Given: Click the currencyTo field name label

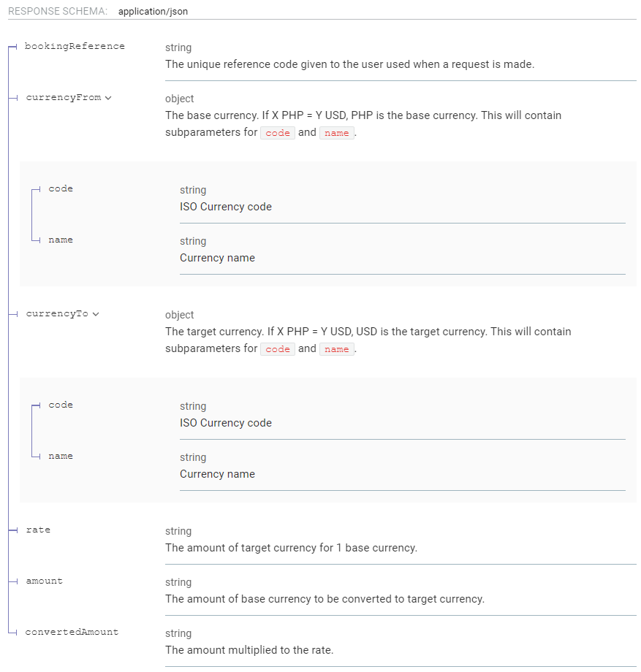Looking at the screenshot, I should coord(57,313).
